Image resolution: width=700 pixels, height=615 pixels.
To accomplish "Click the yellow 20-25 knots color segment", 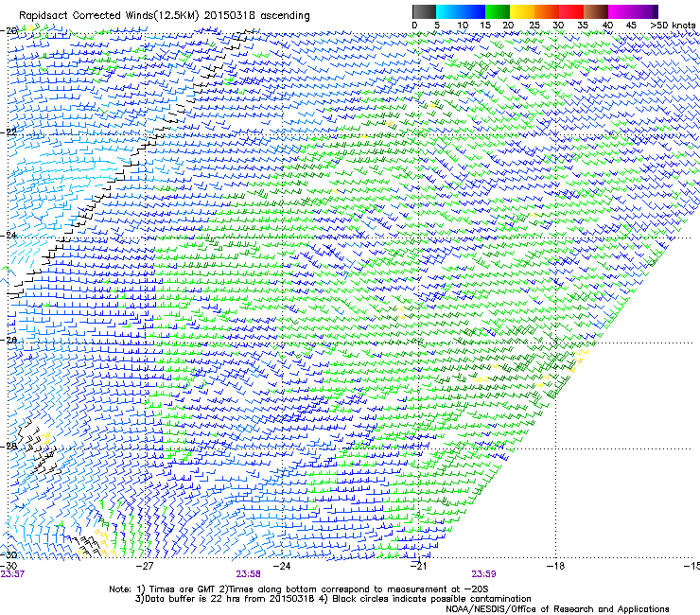I will coord(522,11).
